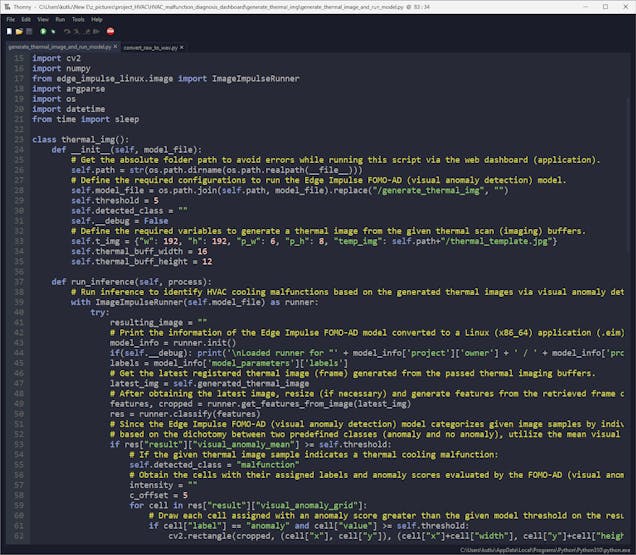
Task: Select the generate_thermal_image_and_run_model.py tab
Action: coord(56,47)
